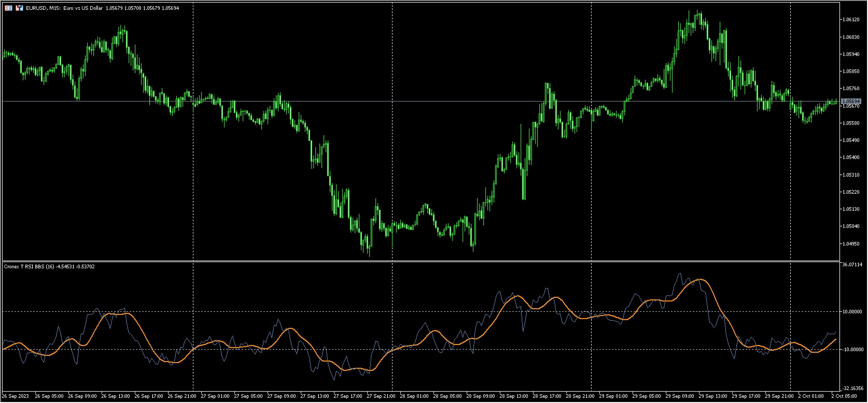
Task: Click the 29 Sep 09:00 time label
Action: (680, 396)
